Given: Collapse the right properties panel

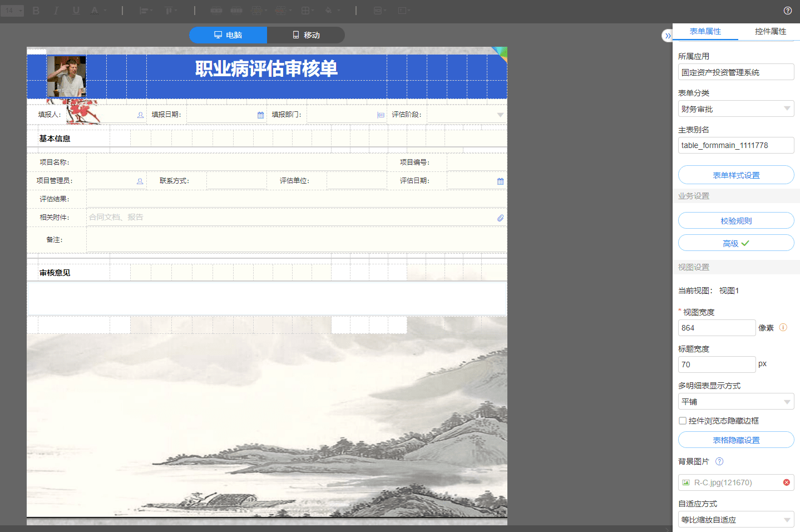Looking at the screenshot, I should coord(668,36).
